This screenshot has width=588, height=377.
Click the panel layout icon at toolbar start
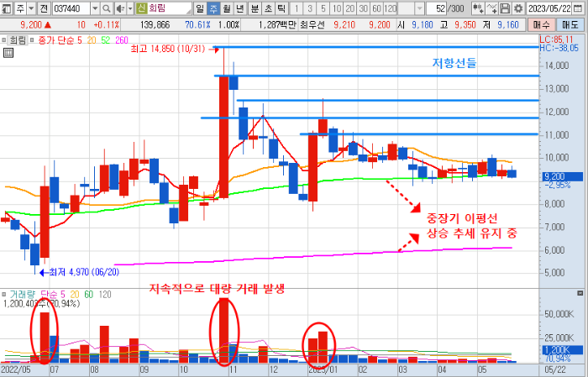7,8
